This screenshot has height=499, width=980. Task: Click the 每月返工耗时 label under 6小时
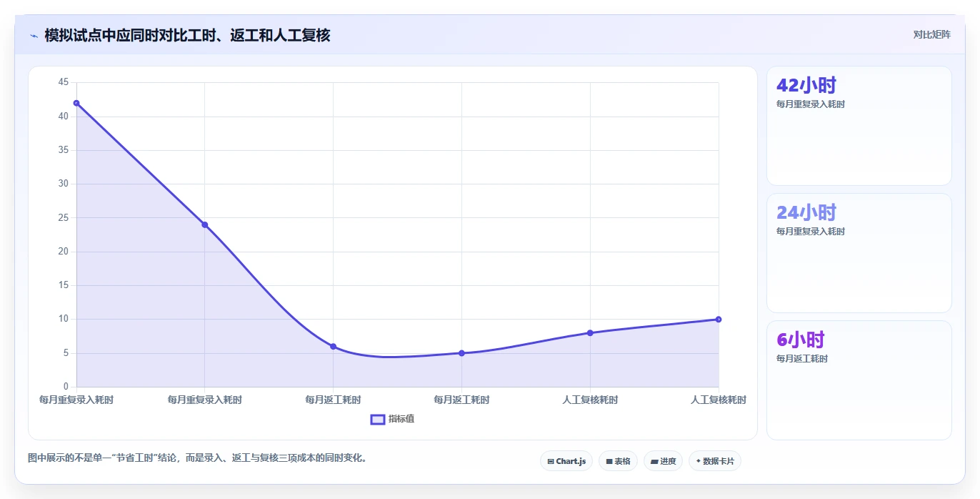[802, 359]
